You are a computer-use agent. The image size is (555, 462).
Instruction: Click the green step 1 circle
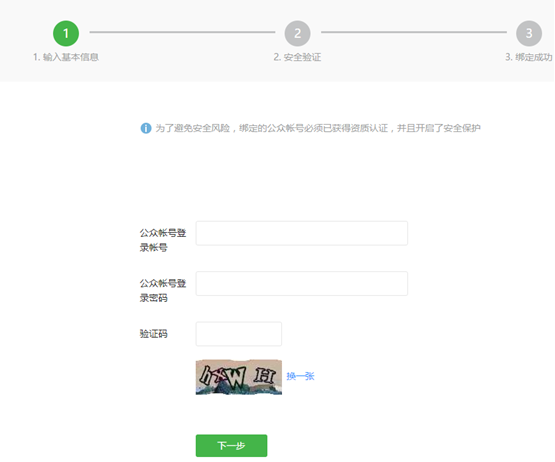click(x=66, y=33)
